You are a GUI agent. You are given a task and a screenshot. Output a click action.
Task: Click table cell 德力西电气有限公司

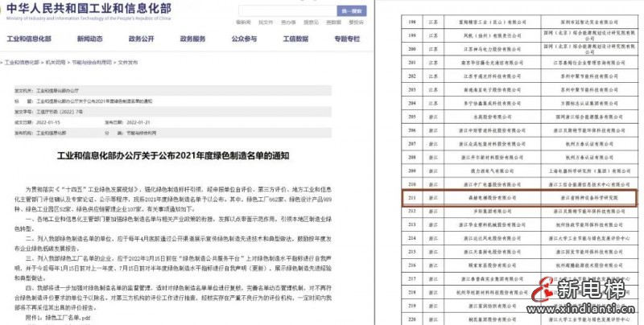click(x=492, y=171)
